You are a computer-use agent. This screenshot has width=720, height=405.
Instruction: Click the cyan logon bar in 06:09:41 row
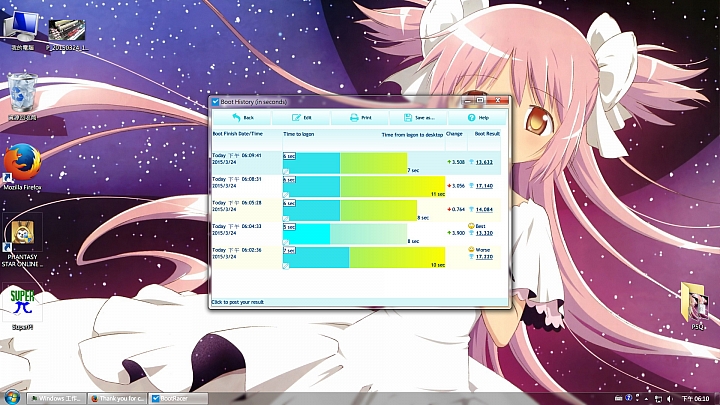pos(312,163)
